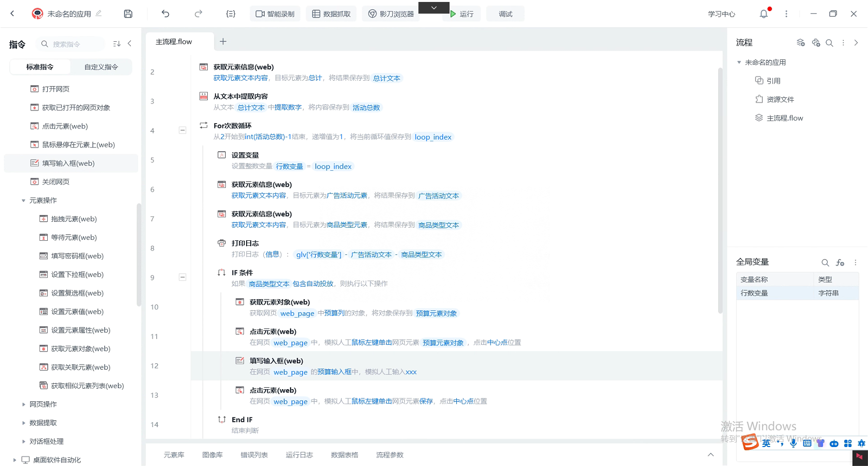Click the flow editor vertical scrollbar
The height and width of the screenshot is (466, 868).
720,190
